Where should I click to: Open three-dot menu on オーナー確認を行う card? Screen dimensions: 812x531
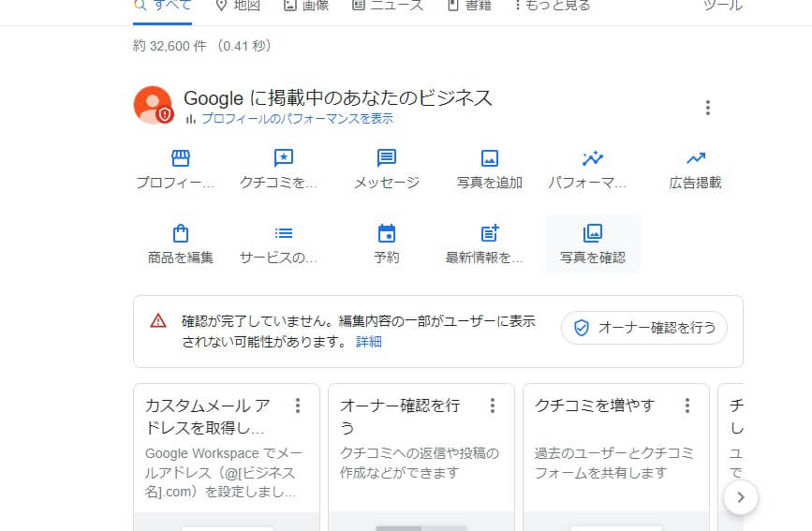point(492,406)
